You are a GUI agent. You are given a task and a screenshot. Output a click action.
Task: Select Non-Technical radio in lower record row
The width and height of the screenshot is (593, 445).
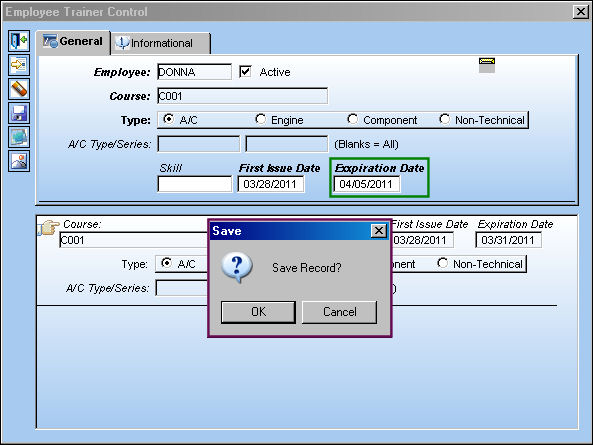pos(442,263)
